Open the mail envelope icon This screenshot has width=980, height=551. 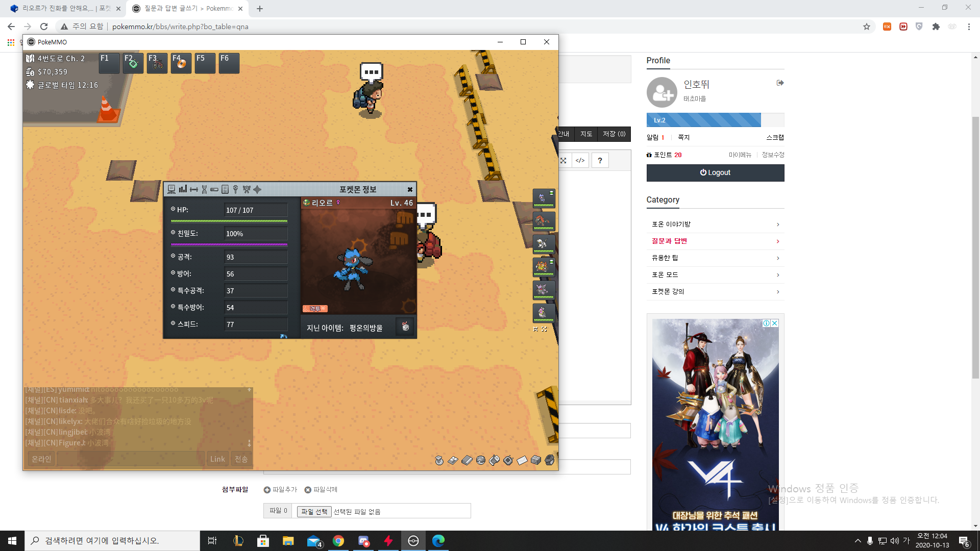(522, 460)
